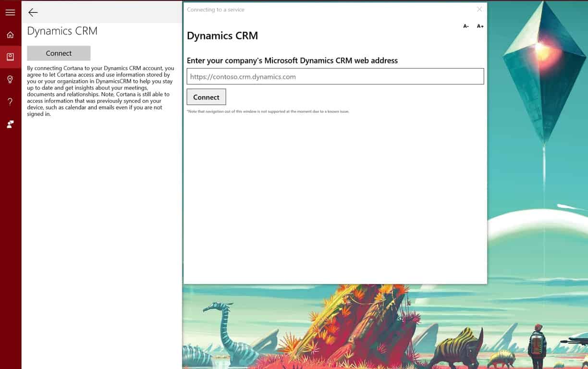
Task: Decrease text size with A- icon
Action: tap(465, 26)
